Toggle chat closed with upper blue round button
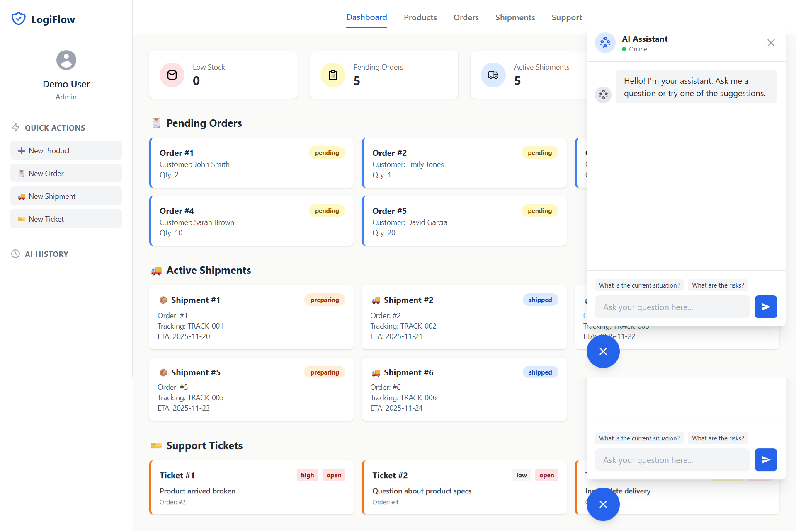 [603, 351]
